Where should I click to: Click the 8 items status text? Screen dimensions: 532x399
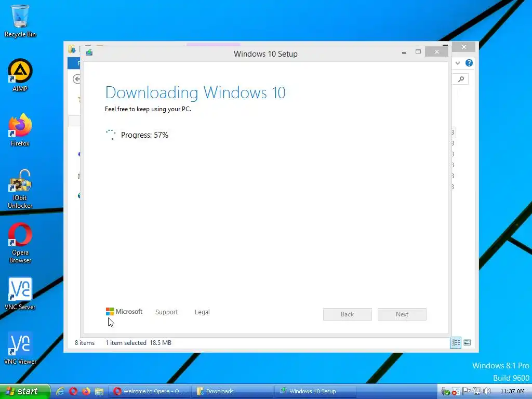point(85,343)
